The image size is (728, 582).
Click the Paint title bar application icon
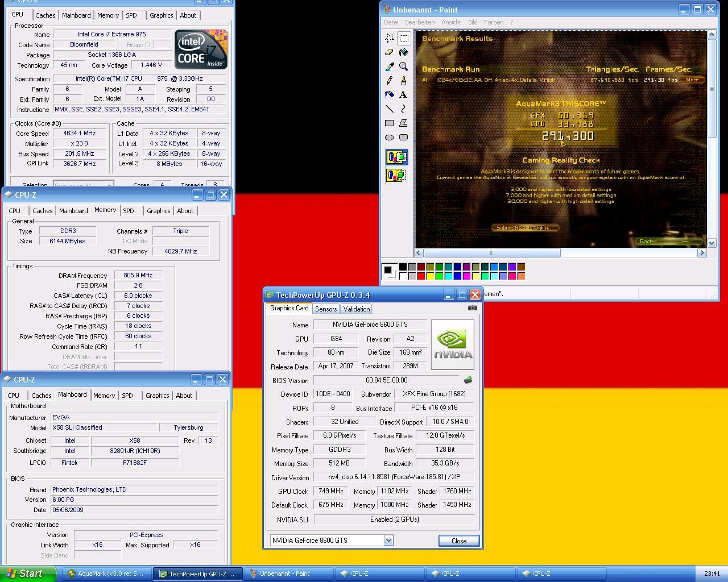(387, 10)
